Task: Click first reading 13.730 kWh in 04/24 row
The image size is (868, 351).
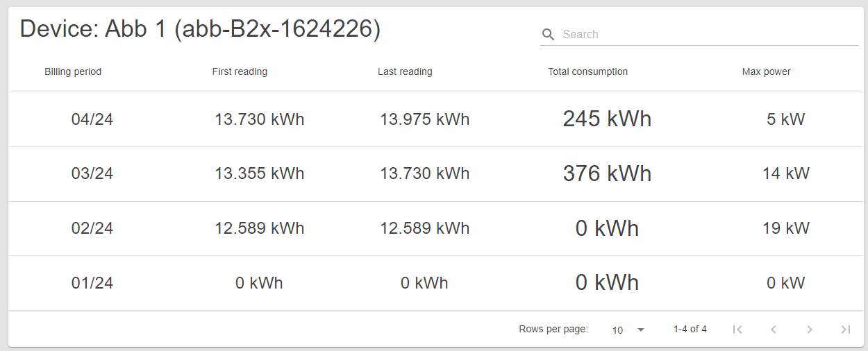Action: 260,119
